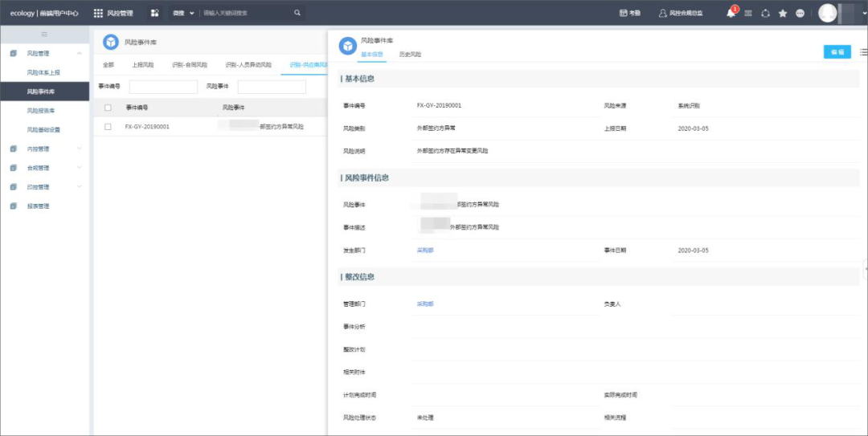Image resolution: width=868 pixels, height=436 pixels.
Task: Expand the 合规管理 menu chevron
Action: coord(79,168)
